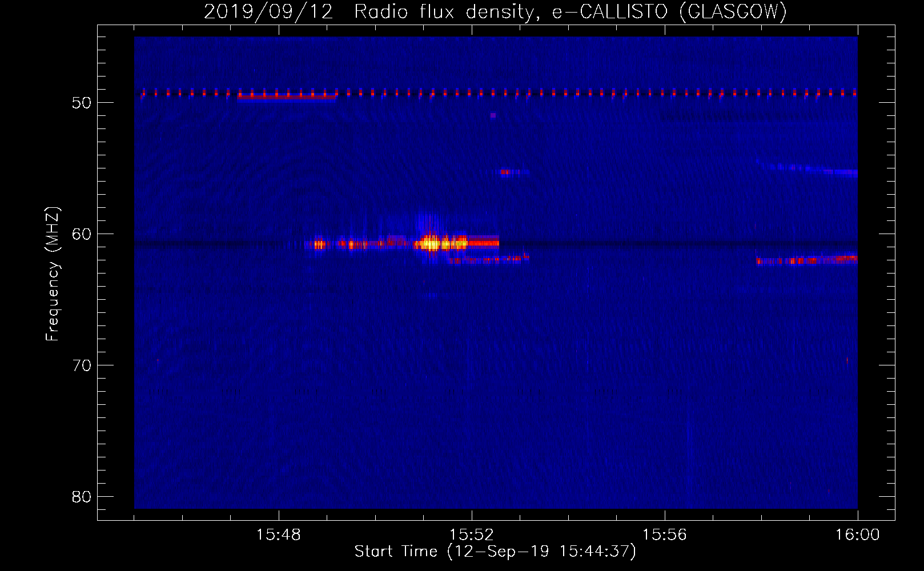Viewport: 924px width, 571px height.
Task: Click the '80' frequency axis label
Action: coord(82,497)
